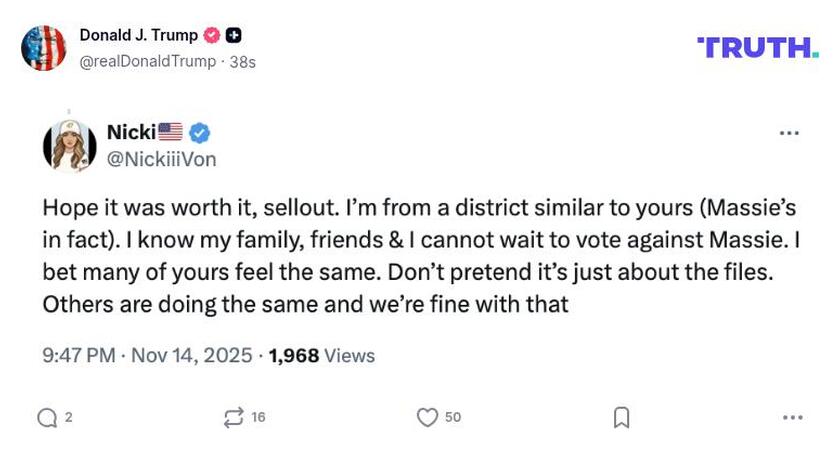Open the @NickiiiVon profile handle
Image resolution: width=840 pixels, height=457 pixels.
pos(161,159)
